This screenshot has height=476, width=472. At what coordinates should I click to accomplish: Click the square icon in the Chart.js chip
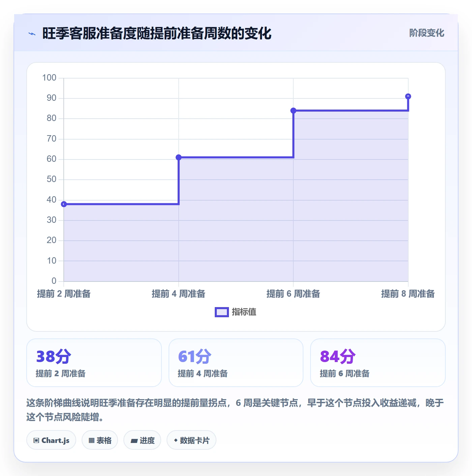pos(36,441)
